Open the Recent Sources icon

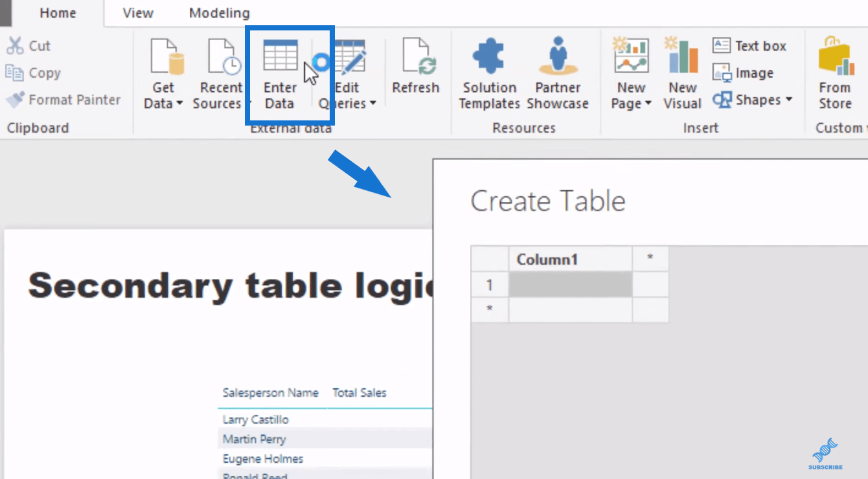point(224,57)
